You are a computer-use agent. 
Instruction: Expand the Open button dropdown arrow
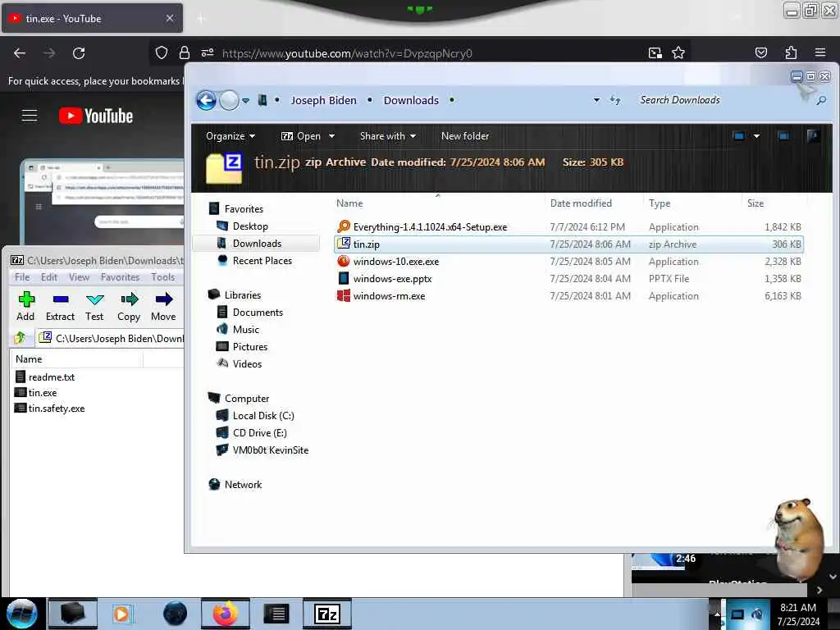tap(331, 136)
